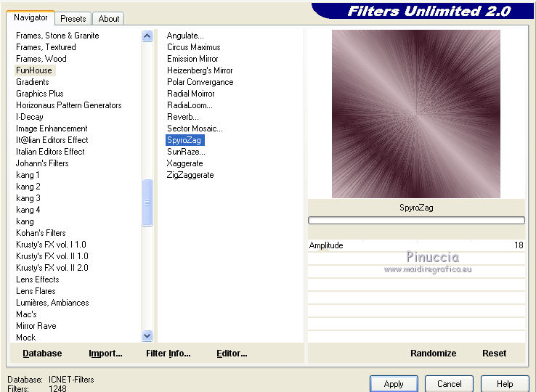Select the Mock category

tap(25, 338)
